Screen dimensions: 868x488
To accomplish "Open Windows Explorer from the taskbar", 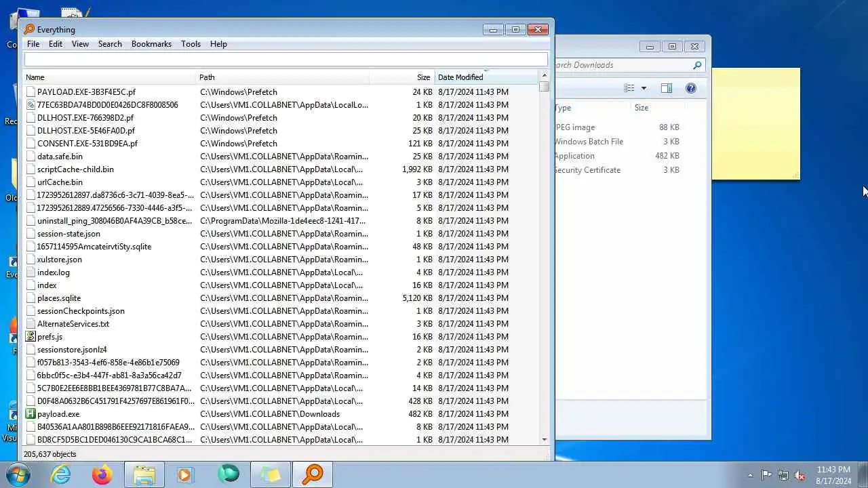I will [144, 475].
